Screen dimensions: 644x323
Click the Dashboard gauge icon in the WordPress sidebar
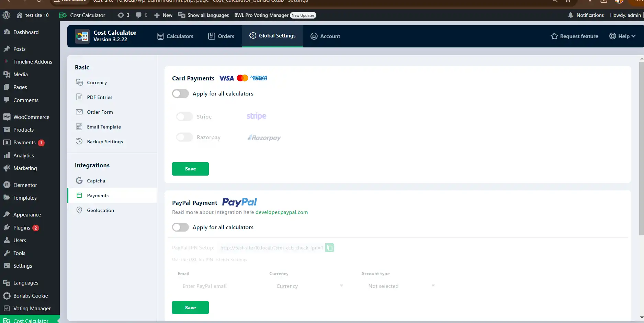(7, 32)
